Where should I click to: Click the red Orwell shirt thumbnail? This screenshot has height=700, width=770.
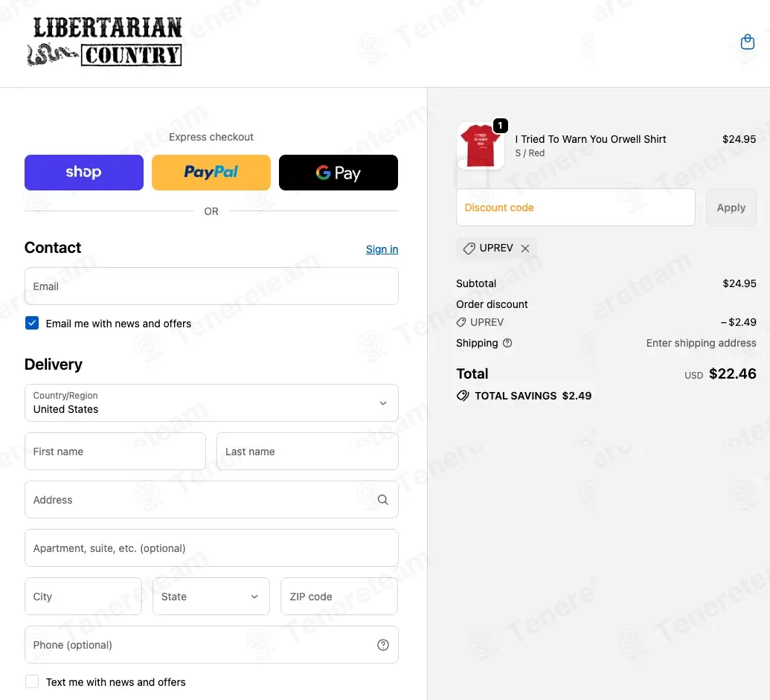coord(481,147)
